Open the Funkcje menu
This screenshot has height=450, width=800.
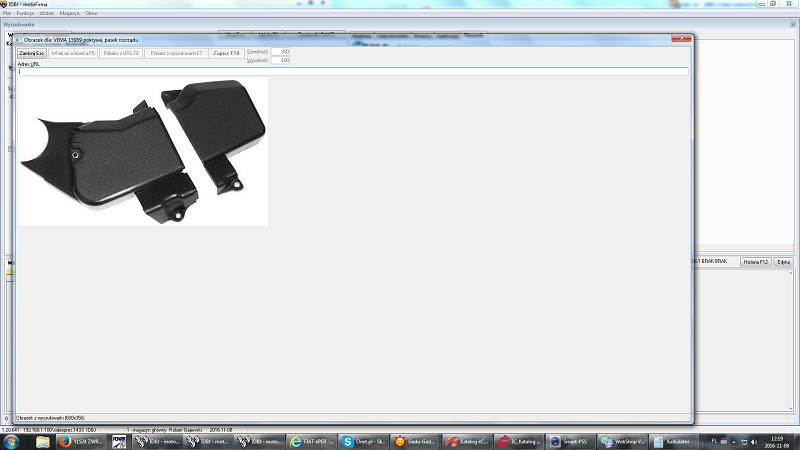pyautogui.click(x=25, y=13)
